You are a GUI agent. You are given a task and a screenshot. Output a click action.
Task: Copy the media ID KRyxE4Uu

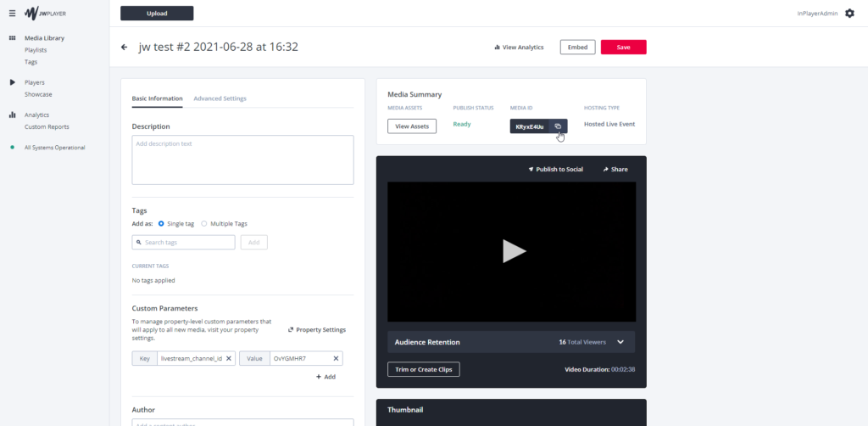click(x=558, y=126)
